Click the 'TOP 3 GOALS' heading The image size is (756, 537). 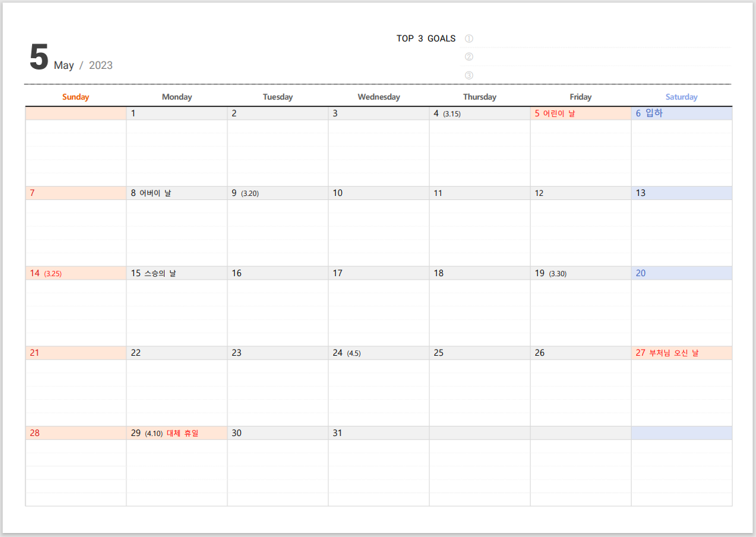pyautogui.click(x=426, y=39)
